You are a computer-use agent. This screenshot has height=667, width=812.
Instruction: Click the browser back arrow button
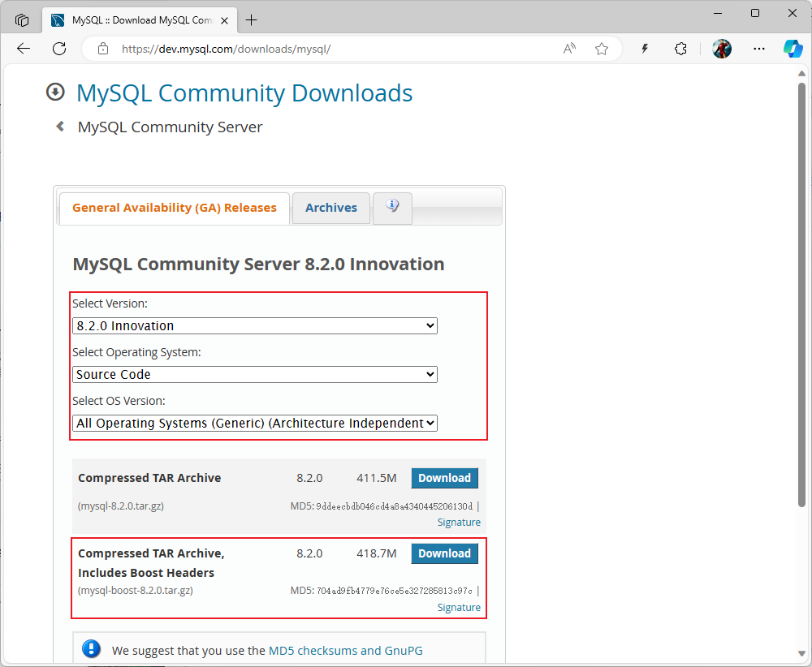pyautogui.click(x=24, y=49)
